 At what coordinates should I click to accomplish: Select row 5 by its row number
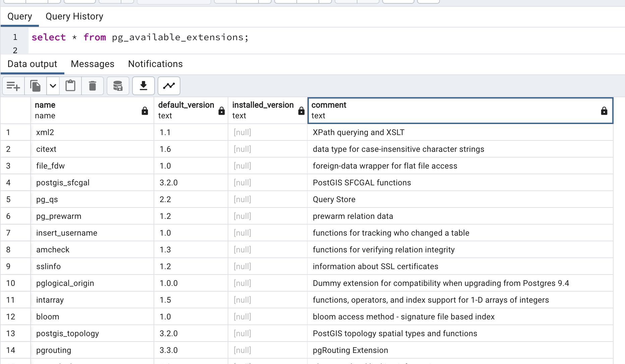(x=9, y=199)
